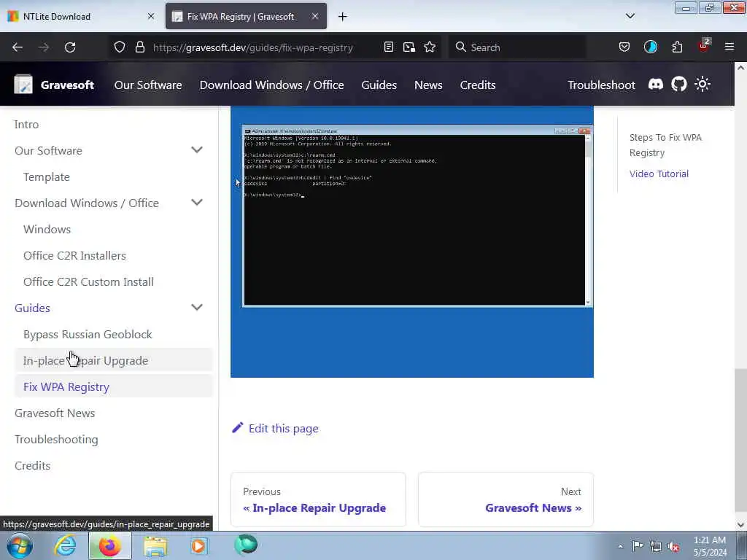Click the Edit this page link
The width and height of the screenshot is (747, 560).
point(275,428)
